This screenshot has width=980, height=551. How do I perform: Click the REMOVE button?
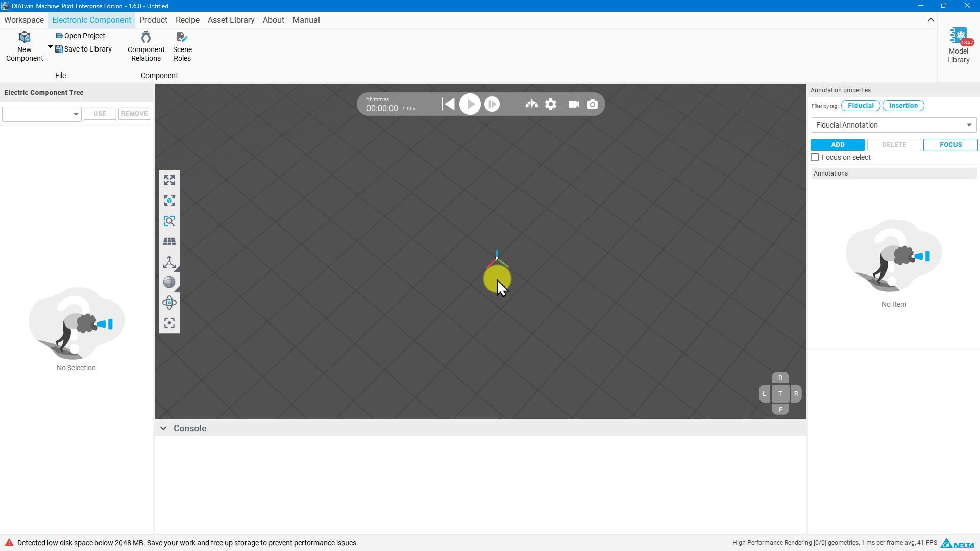coord(134,114)
